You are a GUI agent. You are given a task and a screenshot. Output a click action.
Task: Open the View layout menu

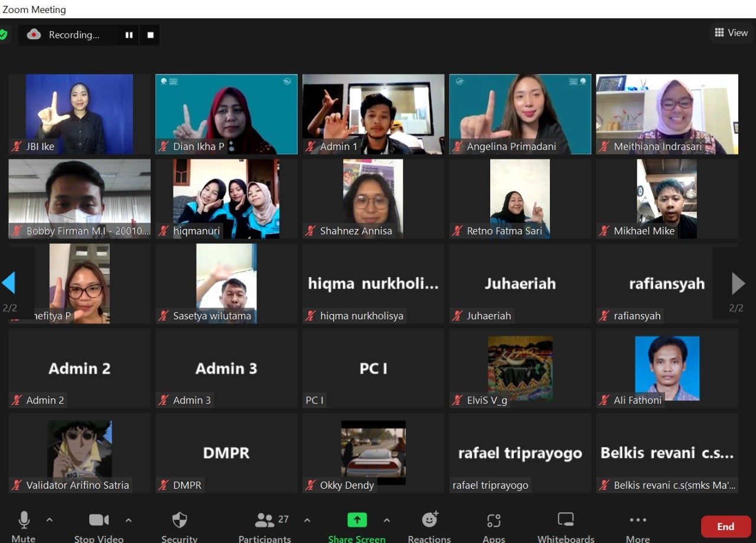(731, 33)
